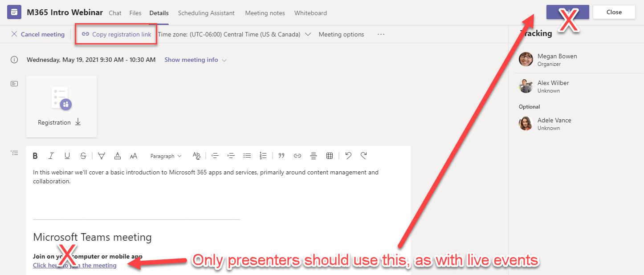The height and width of the screenshot is (275, 644).
Task: Switch to the Scheduling Assistant tab
Action: [206, 13]
